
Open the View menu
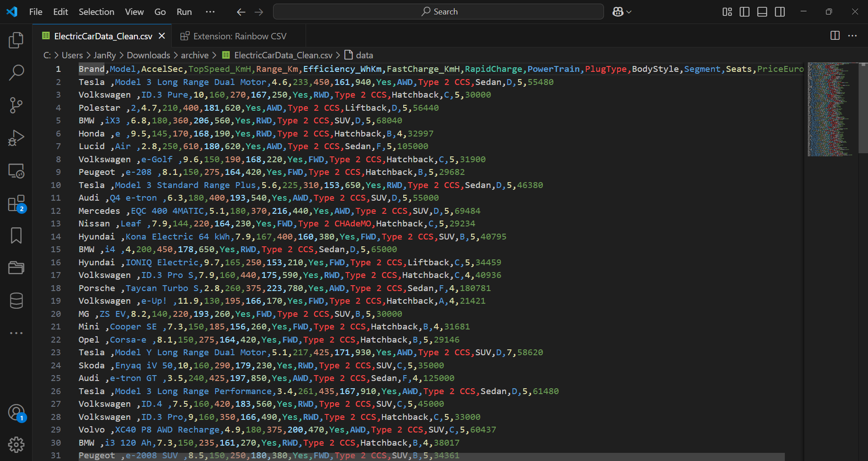[x=134, y=12]
